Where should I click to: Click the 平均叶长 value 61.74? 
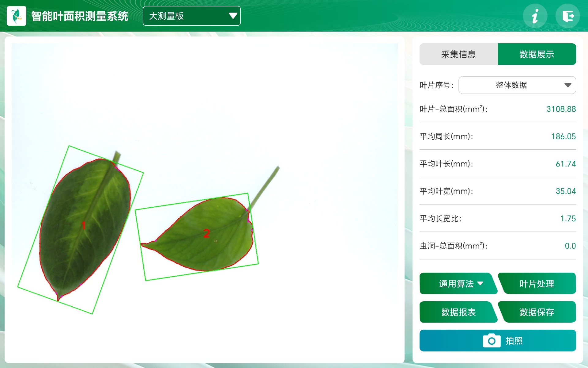pos(566,164)
